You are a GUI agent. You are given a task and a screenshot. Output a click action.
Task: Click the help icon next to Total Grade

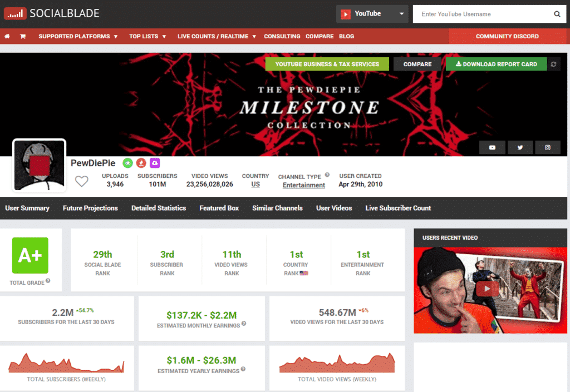coord(48,281)
